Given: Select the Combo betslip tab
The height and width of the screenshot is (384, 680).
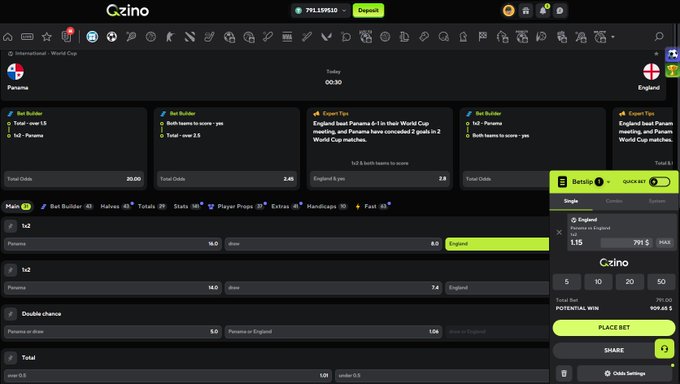Looking at the screenshot, I should point(614,201).
